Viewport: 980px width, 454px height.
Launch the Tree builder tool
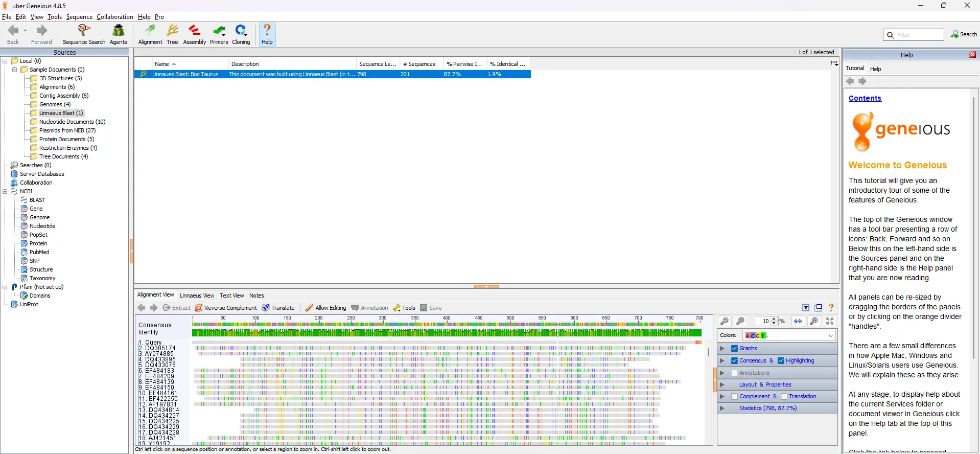(x=172, y=35)
